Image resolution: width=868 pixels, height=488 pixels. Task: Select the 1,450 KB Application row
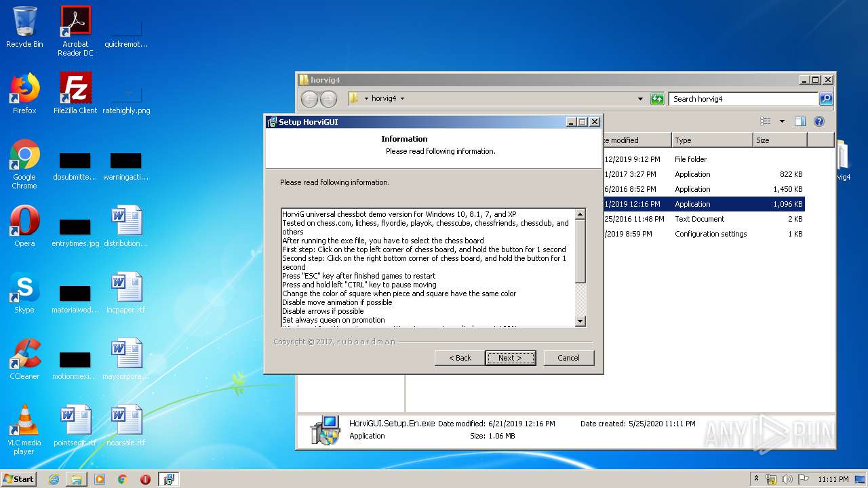coord(704,189)
